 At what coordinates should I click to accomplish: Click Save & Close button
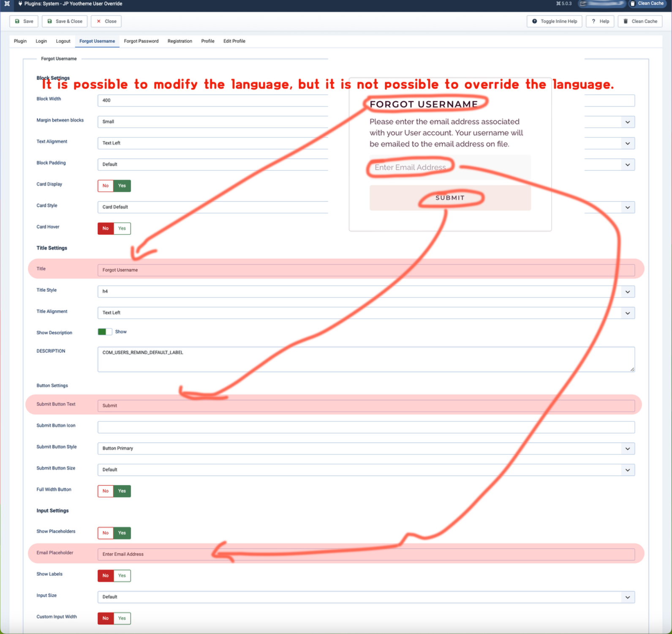click(65, 22)
